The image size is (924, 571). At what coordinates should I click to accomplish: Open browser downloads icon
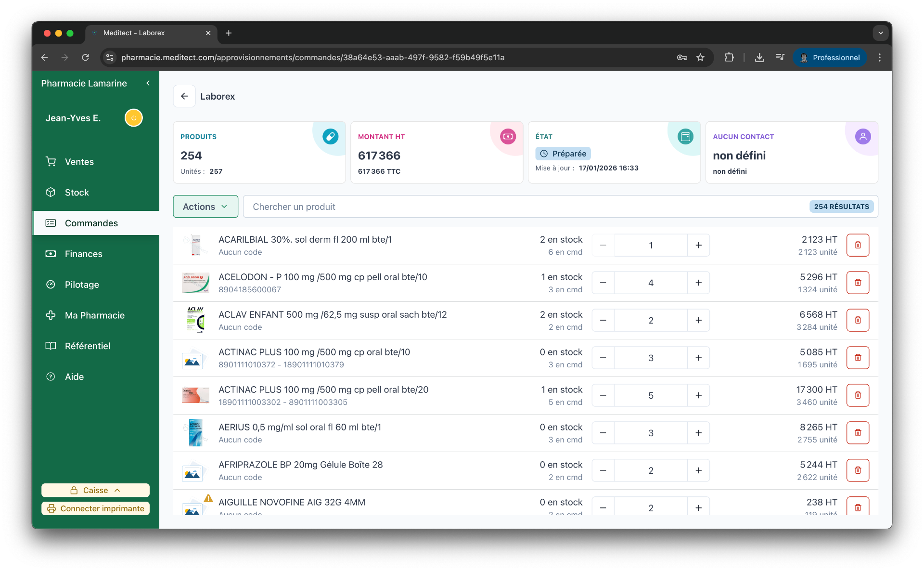759,58
